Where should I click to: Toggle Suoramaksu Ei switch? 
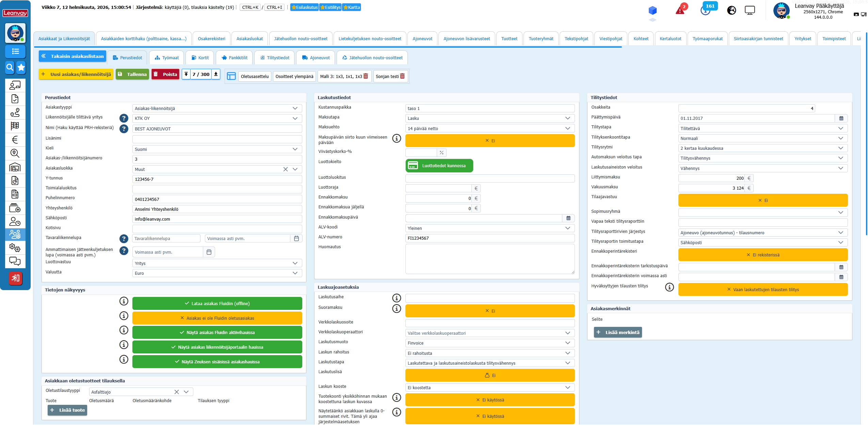pyautogui.click(x=489, y=311)
